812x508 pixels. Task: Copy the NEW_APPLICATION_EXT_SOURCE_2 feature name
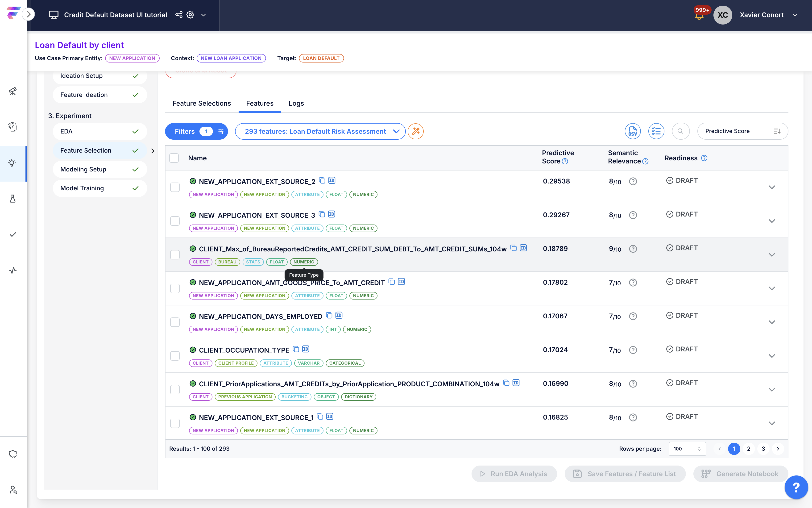click(x=322, y=181)
